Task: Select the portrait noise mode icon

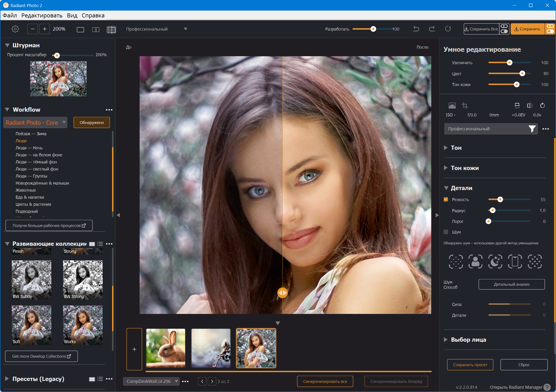Action: [475, 261]
